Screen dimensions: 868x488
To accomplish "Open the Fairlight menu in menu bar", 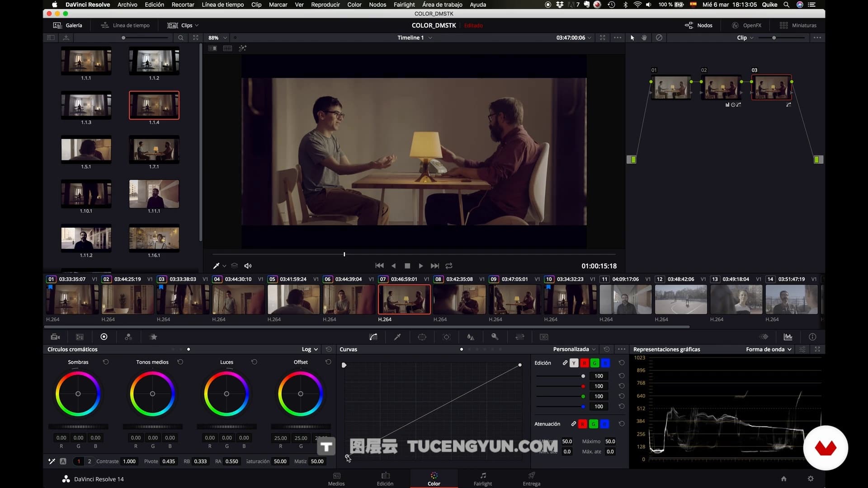I will [x=404, y=5].
